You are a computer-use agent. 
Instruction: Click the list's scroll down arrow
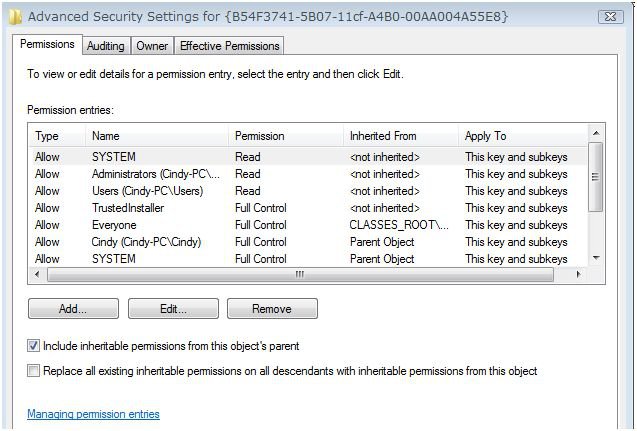tap(596, 258)
